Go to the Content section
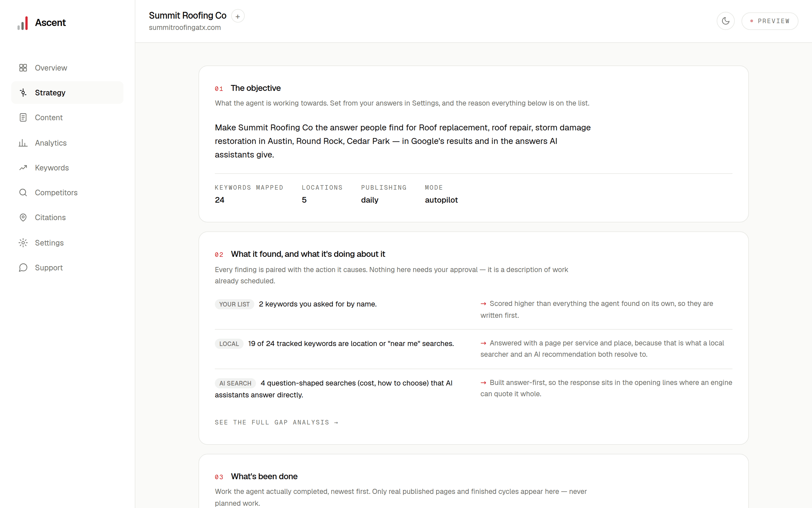 [x=67, y=118]
